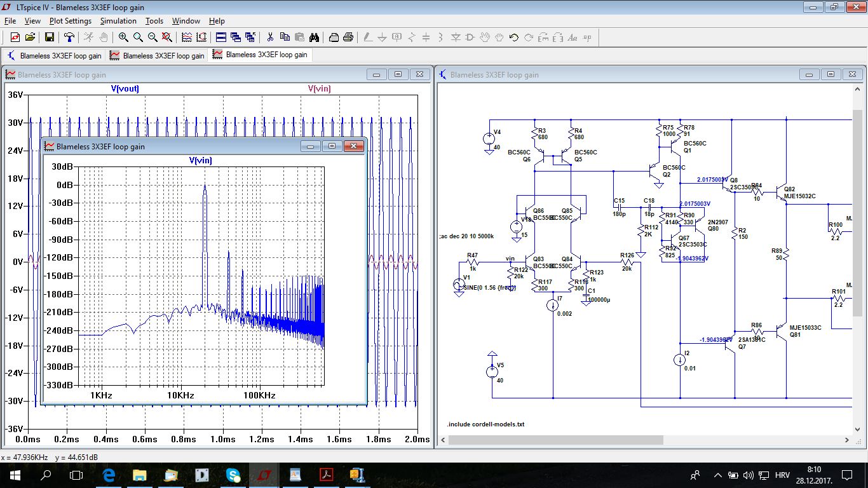The width and height of the screenshot is (868, 488).
Task: Open taskbar Search magnifier
Action: coord(46,475)
